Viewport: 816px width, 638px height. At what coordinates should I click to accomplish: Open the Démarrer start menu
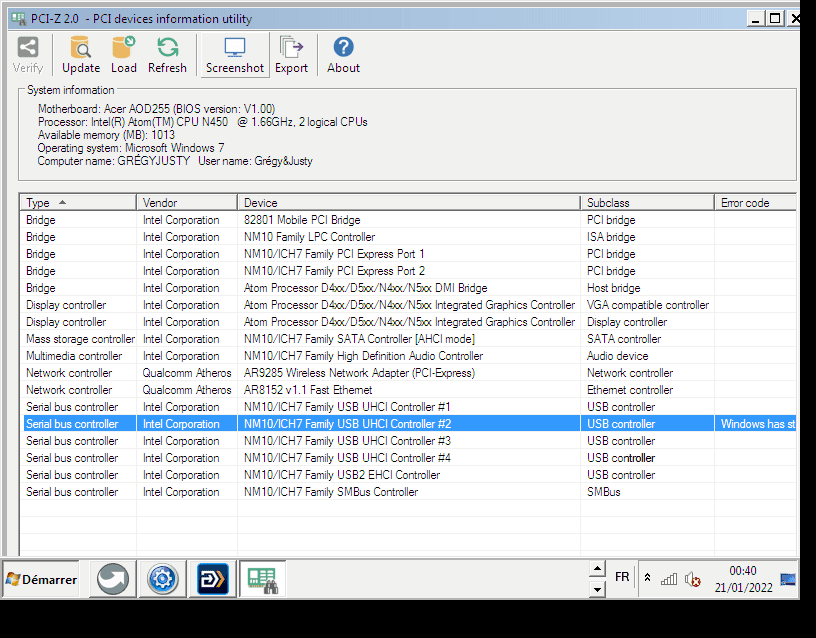coord(42,579)
